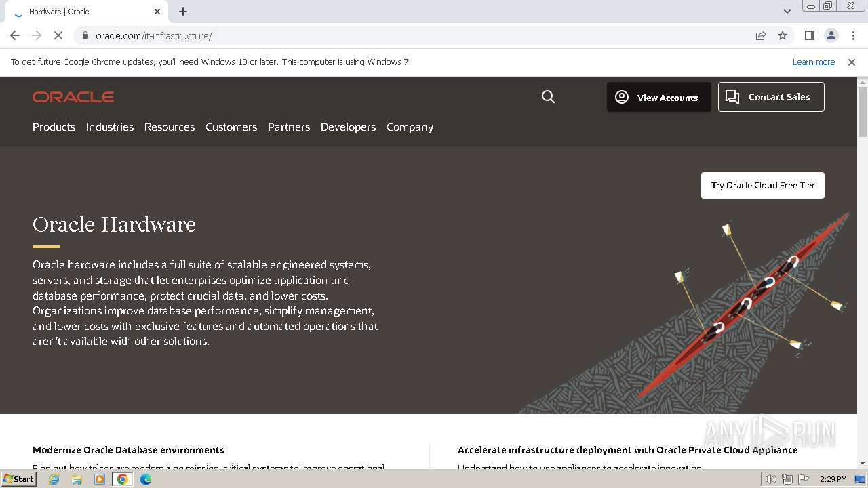Click Accelerate infrastructure deployment heading
Image resolution: width=868 pixels, height=488 pixels.
click(x=628, y=450)
